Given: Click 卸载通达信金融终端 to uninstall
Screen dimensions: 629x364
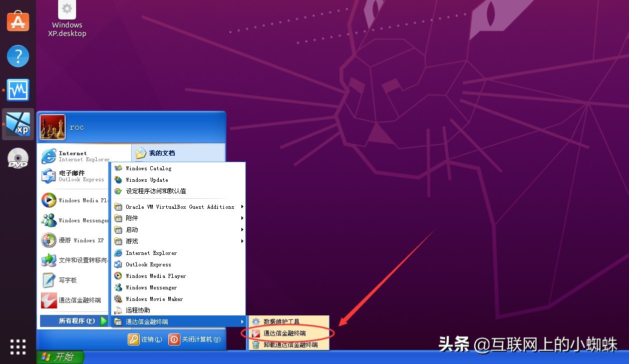Looking at the screenshot, I should (x=289, y=343).
